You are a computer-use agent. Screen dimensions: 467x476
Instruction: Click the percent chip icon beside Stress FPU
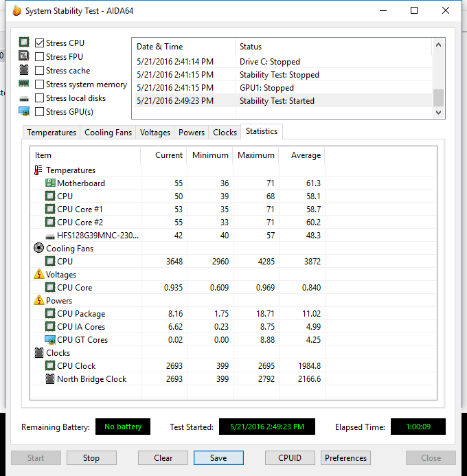coord(24,56)
